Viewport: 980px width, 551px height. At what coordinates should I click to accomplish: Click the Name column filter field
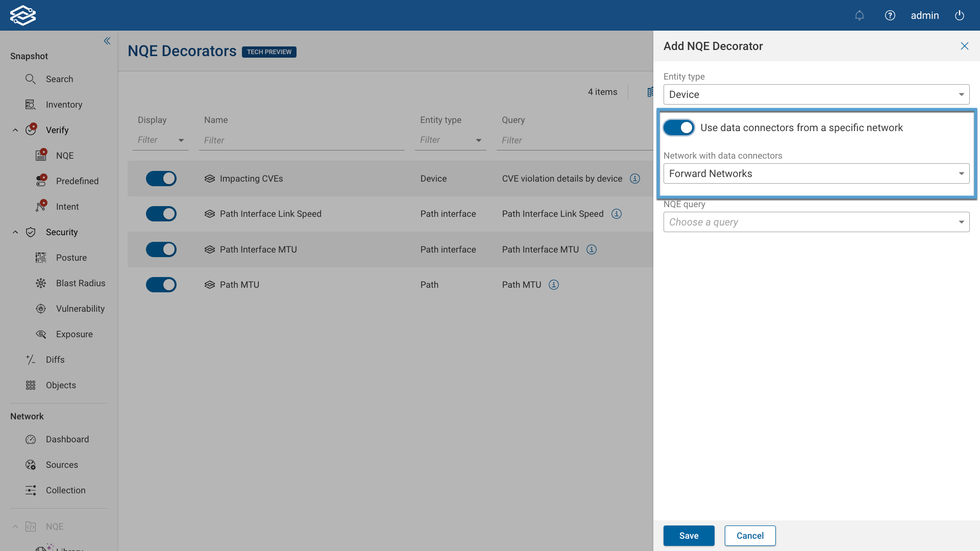pyautogui.click(x=301, y=140)
